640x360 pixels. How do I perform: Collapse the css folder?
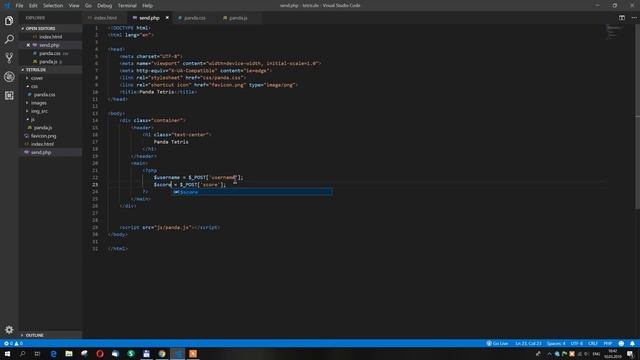tap(51, 86)
